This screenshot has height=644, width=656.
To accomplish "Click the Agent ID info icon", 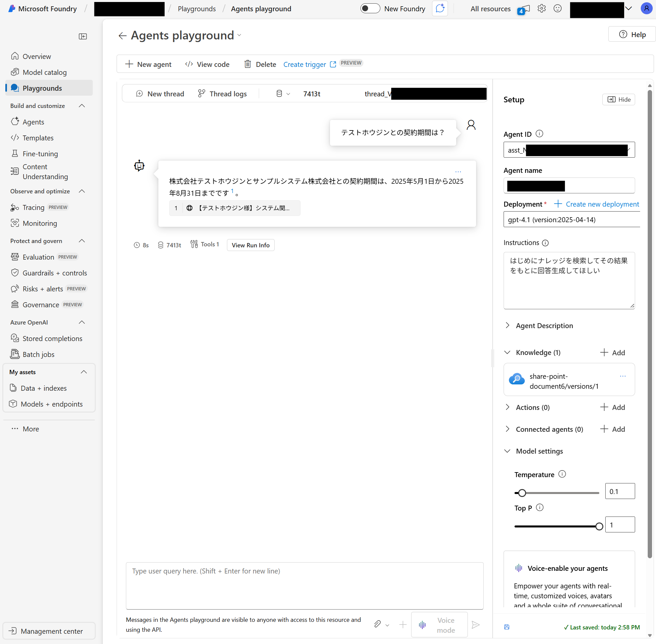I will (539, 134).
